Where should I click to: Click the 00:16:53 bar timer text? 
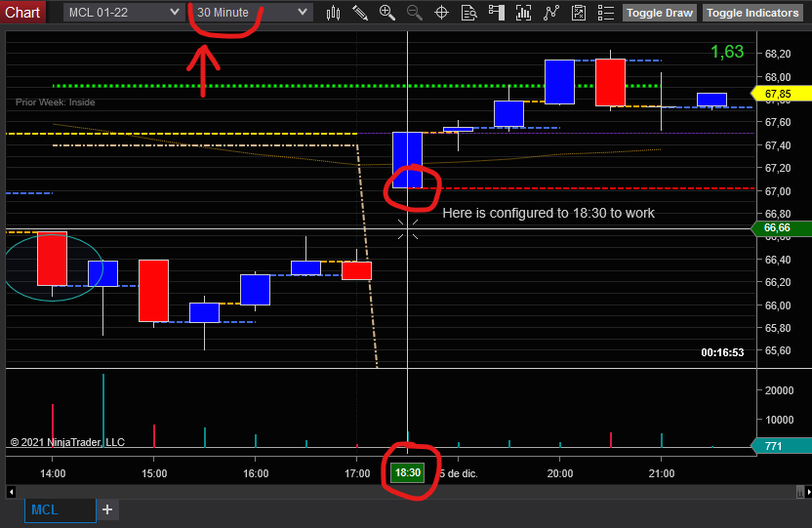(x=722, y=352)
